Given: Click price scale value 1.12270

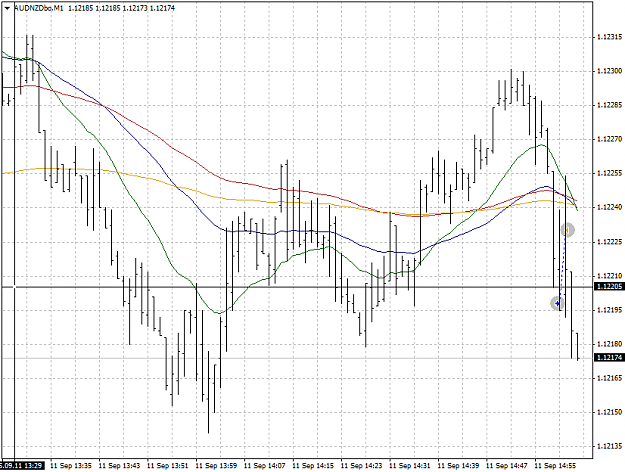Looking at the screenshot, I should pyautogui.click(x=609, y=139).
